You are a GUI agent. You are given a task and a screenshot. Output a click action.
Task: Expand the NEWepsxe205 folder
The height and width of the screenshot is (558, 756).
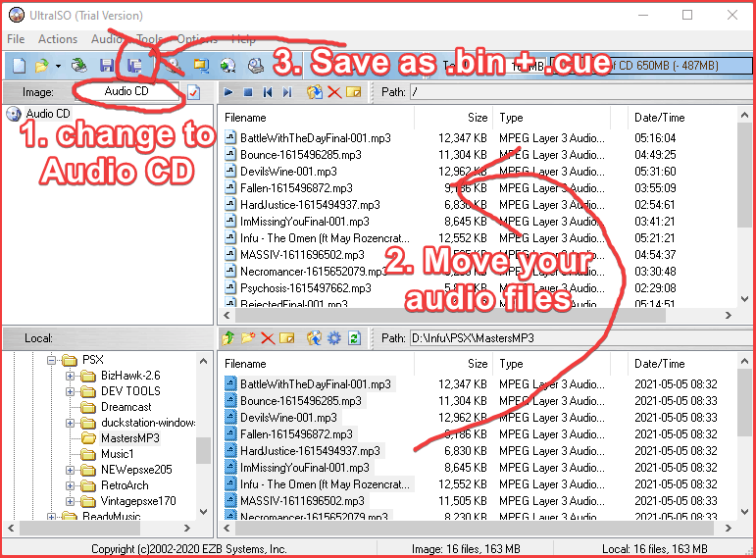[70, 470]
